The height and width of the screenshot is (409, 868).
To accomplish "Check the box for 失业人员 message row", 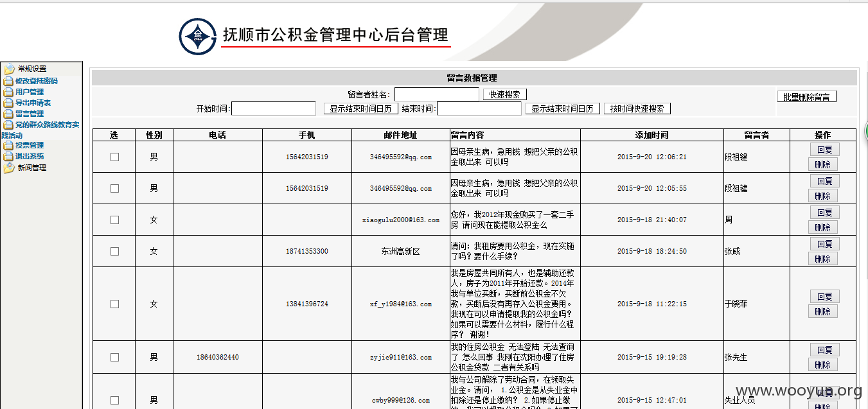I will 114,400.
